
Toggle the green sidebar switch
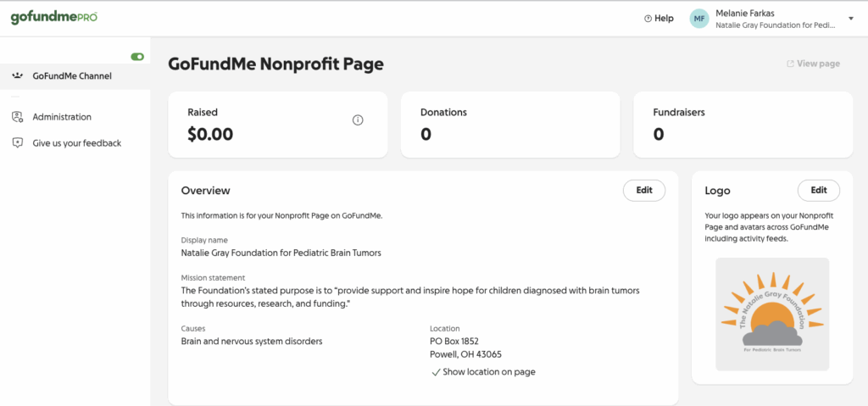pyautogui.click(x=137, y=57)
